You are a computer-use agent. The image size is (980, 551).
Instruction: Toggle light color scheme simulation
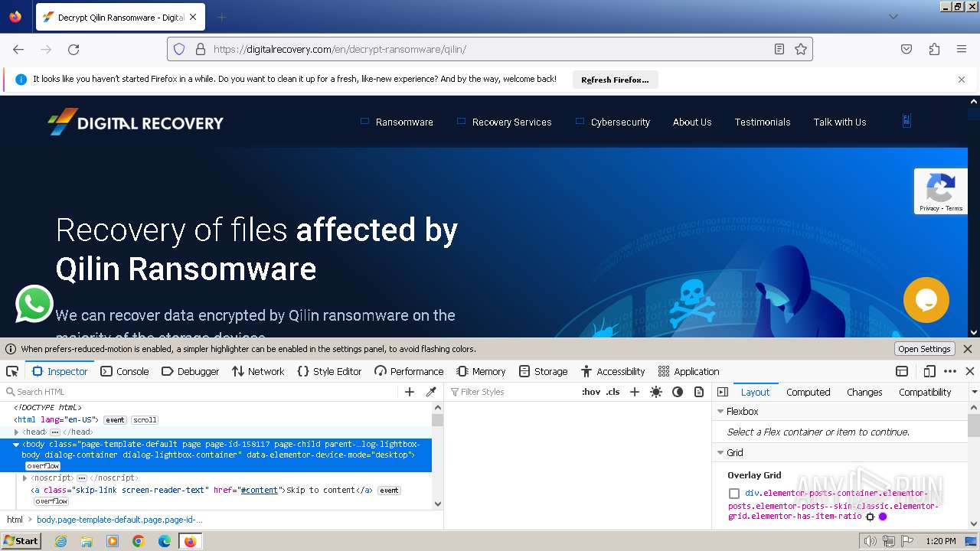click(x=656, y=392)
